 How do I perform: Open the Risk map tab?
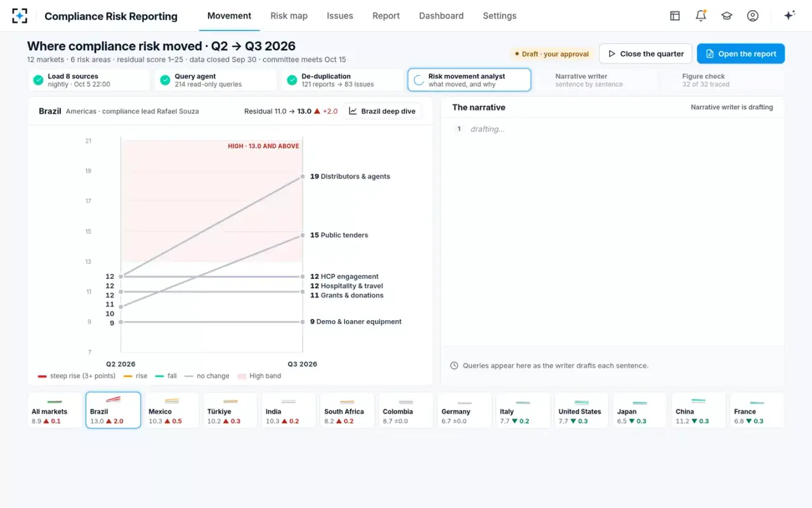click(x=289, y=16)
